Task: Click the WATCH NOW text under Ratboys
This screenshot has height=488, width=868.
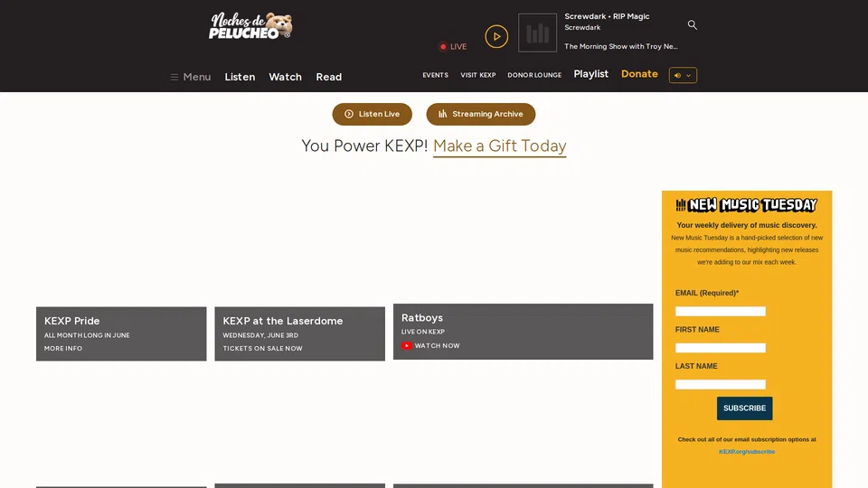Action: (438, 346)
